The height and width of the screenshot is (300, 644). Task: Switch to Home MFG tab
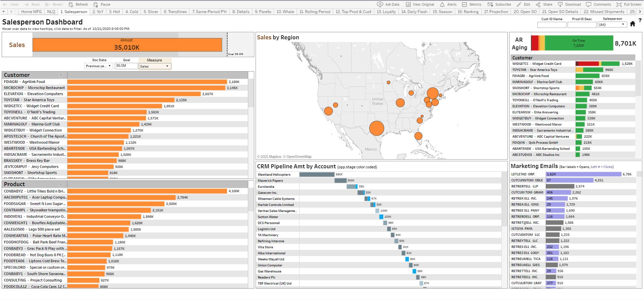pyautogui.click(x=32, y=11)
